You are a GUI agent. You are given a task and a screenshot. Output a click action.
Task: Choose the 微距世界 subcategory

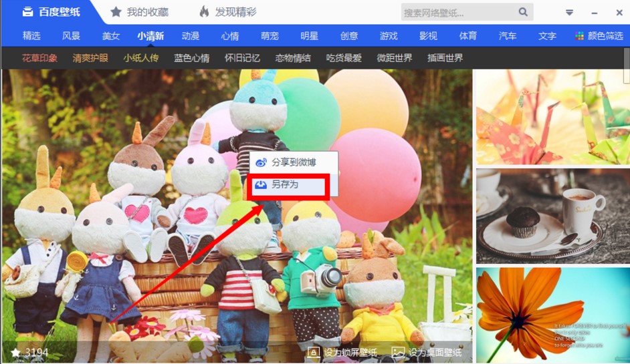pos(395,58)
